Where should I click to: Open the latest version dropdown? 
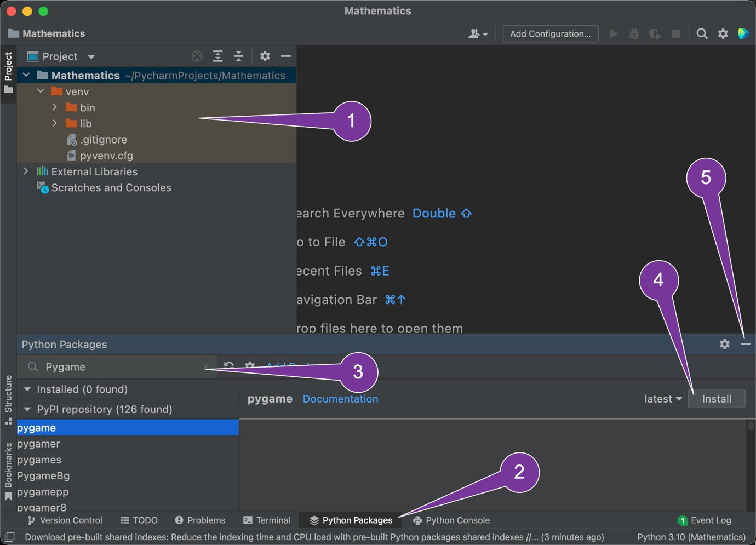pos(663,399)
